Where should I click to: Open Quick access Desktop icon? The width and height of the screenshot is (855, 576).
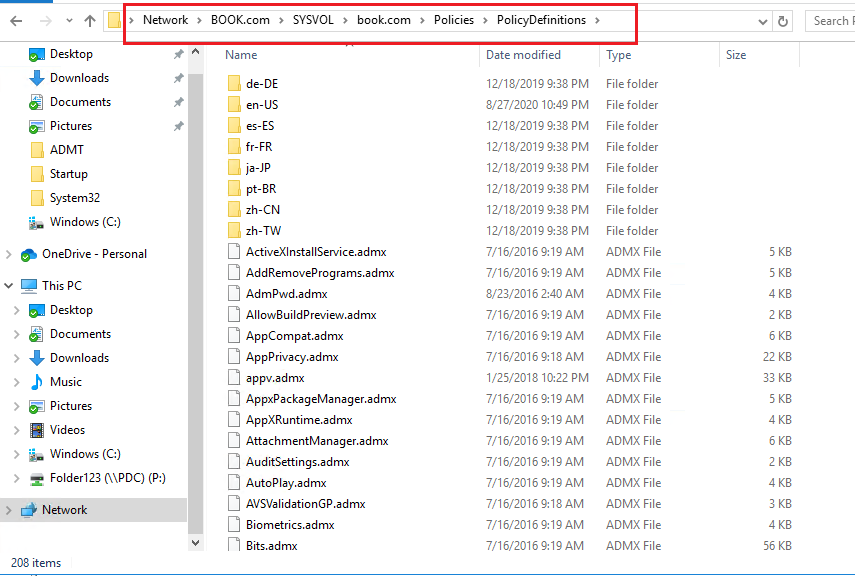37,55
